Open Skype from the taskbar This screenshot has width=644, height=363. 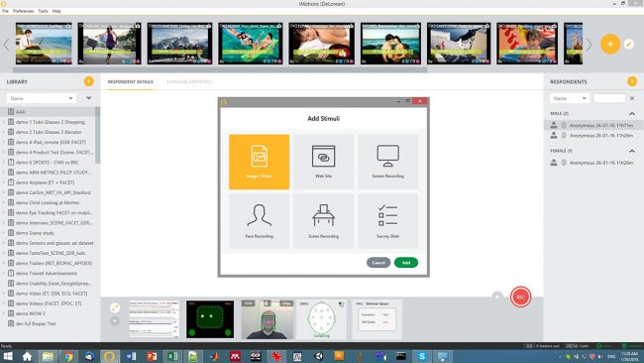[x=422, y=356]
